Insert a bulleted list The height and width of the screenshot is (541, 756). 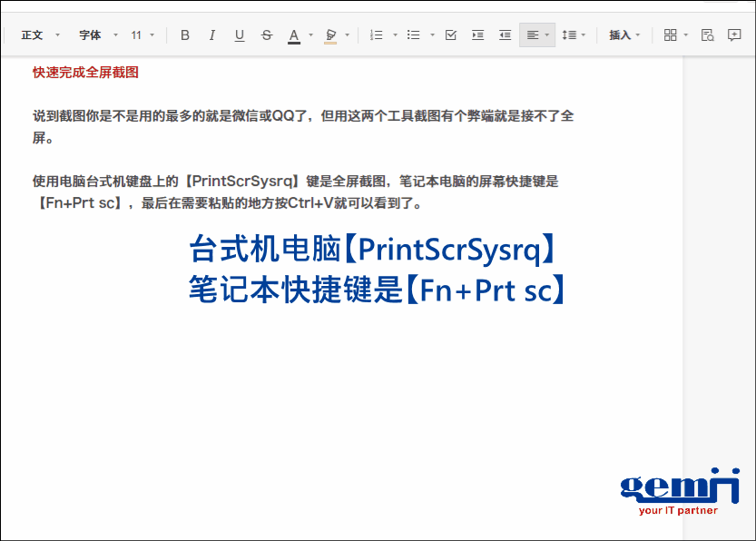(414, 35)
